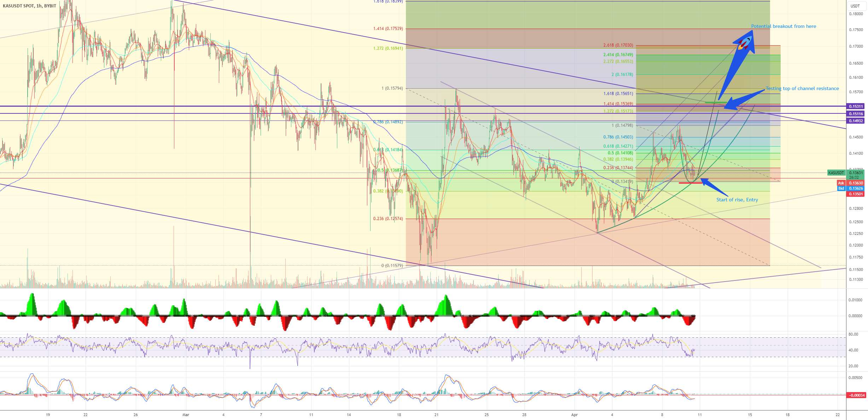Select the Fib level 0 (0.11579)
The width and height of the screenshot is (868, 420).
392,266
